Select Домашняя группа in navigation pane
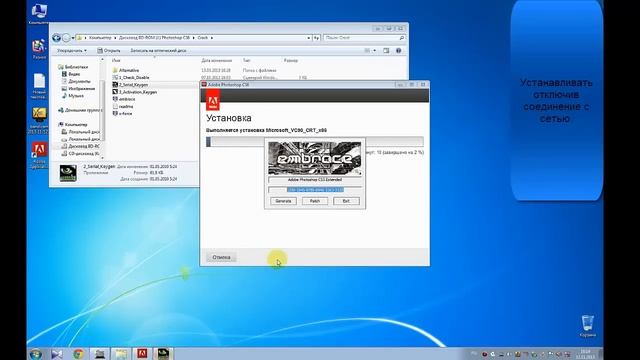This screenshot has width=640, height=360. click(x=80, y=110)
